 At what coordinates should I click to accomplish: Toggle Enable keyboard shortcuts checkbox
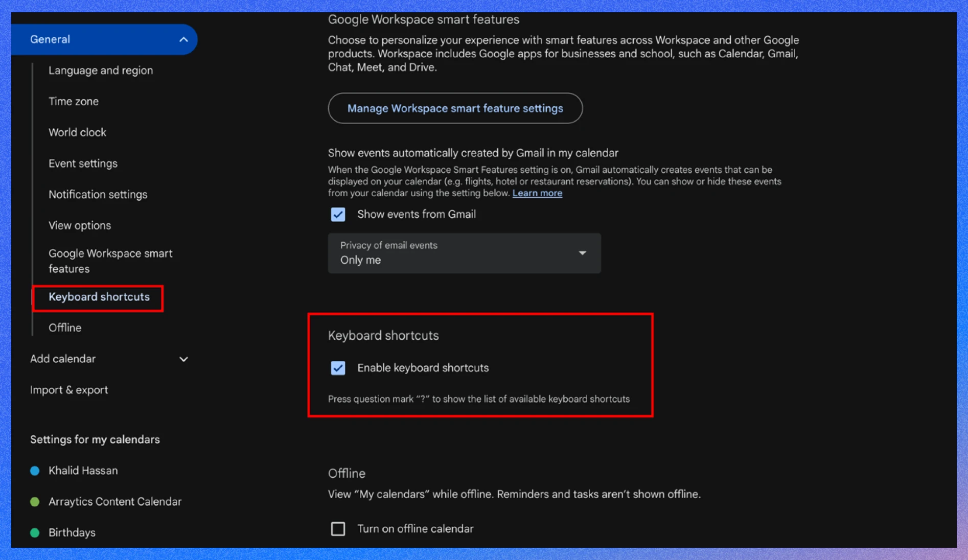(x=338, y=368)
